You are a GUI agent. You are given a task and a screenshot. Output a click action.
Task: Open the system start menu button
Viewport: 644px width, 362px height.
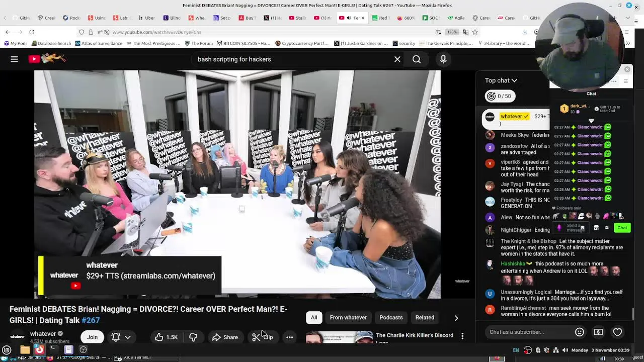[x=7, y=350]
